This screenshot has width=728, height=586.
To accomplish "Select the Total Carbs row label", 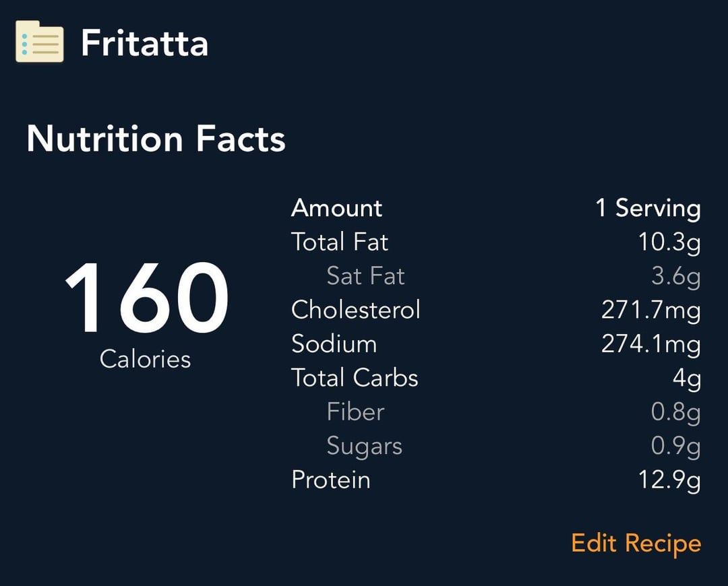I will [x=355, y=378].
